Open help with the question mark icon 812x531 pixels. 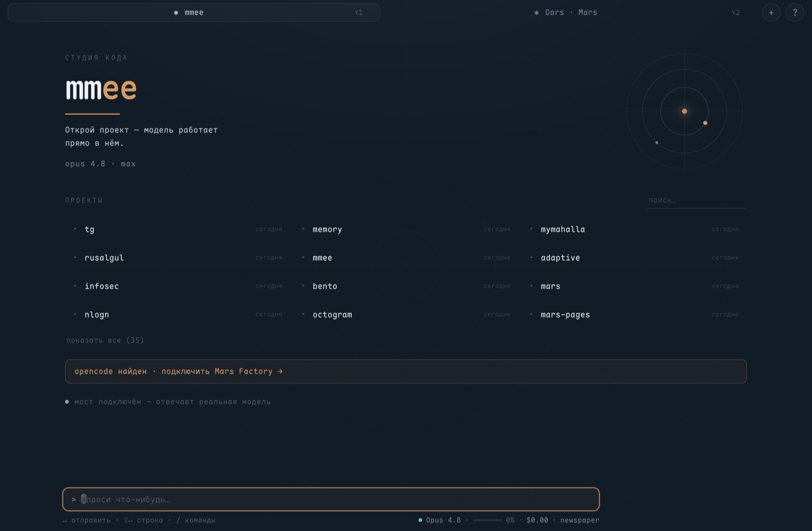coord(795,12)
